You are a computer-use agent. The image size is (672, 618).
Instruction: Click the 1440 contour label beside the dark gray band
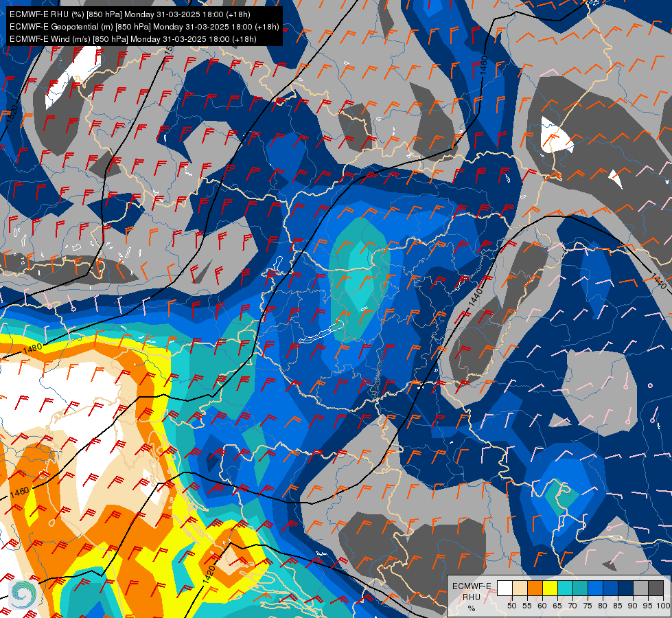475,297
